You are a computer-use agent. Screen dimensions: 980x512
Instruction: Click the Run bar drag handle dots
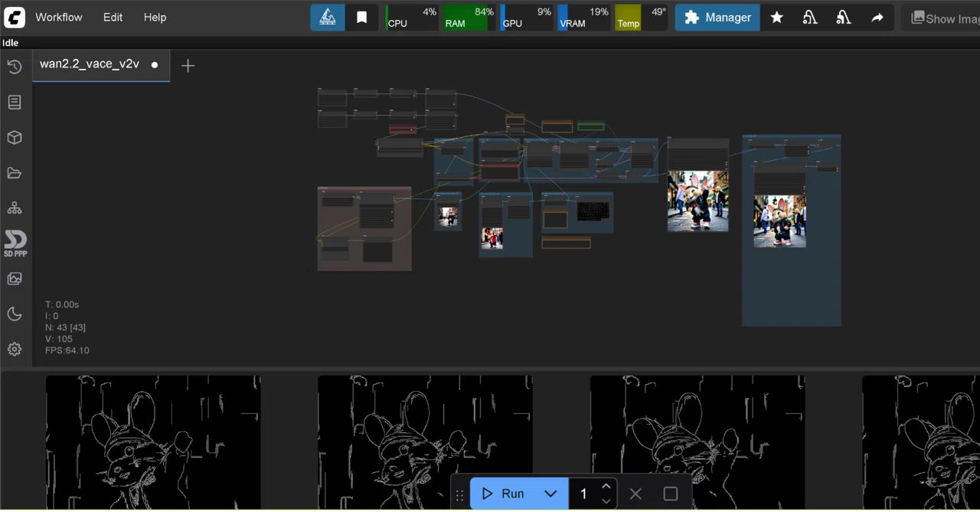point(459,495)
